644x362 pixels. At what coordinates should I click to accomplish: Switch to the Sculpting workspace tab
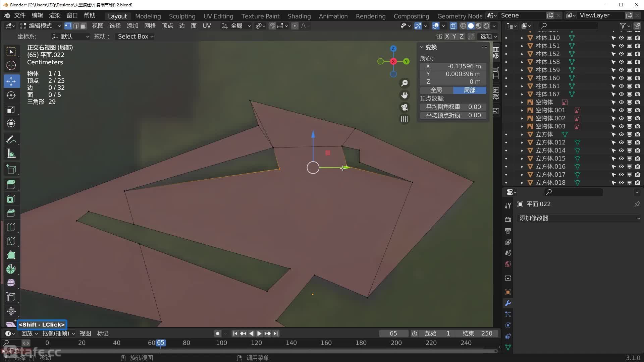[182, 16]
